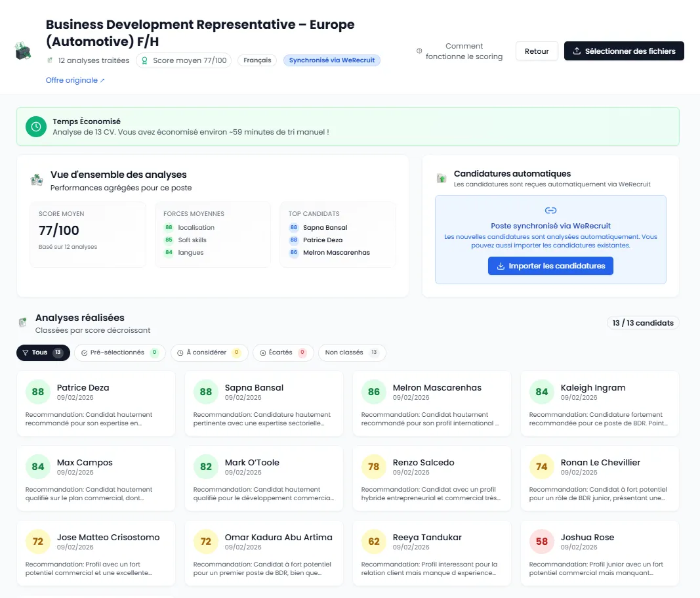The width and height of the screenshot is (700, 598).
Task: Click the upload icon in Sélectionner des fichiers
Action: (x=578, y=51)
